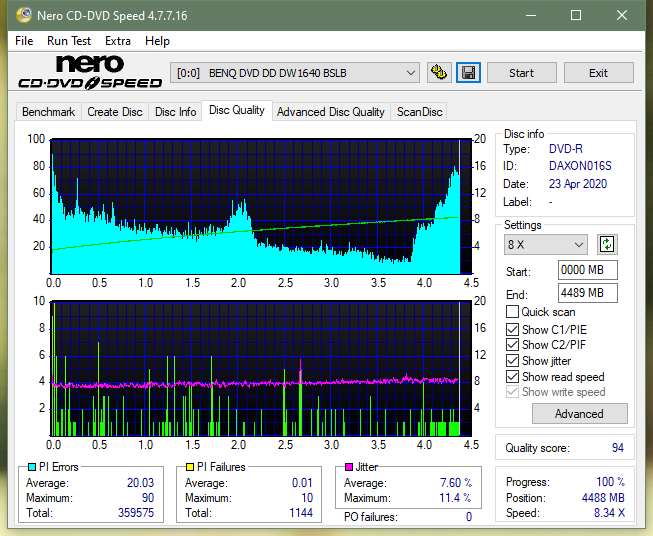Click the Advanced settings button
Screen dimensions: 653x536
[579, 414]
